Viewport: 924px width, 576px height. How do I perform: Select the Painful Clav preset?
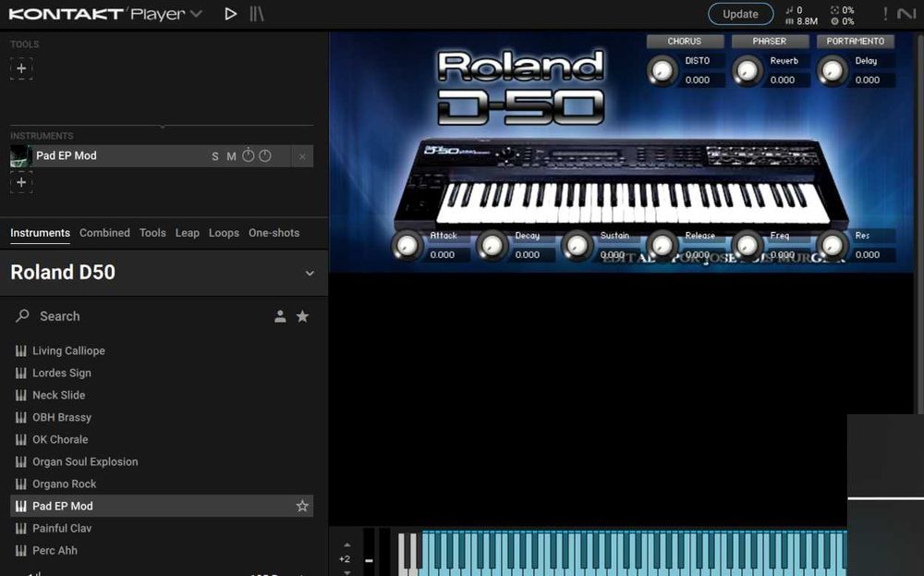tap(162, 528)
